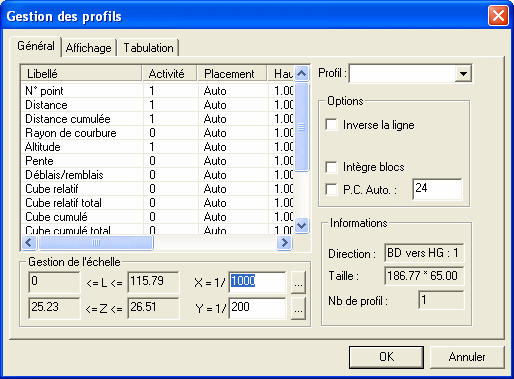Image resolution: width=514 pixels, height=379 pixels.
Task: Click the Y = 1/ scale field
Action: 257,308
